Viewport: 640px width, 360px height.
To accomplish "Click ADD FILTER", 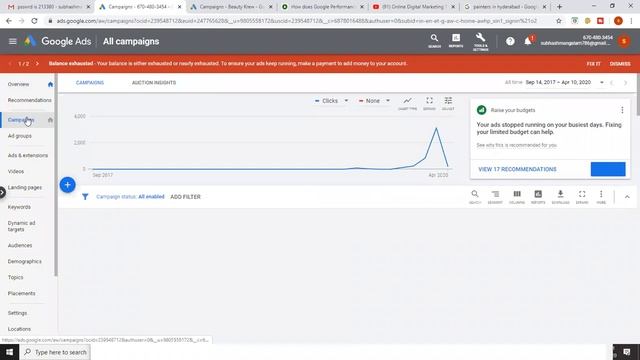I will 185,197.
